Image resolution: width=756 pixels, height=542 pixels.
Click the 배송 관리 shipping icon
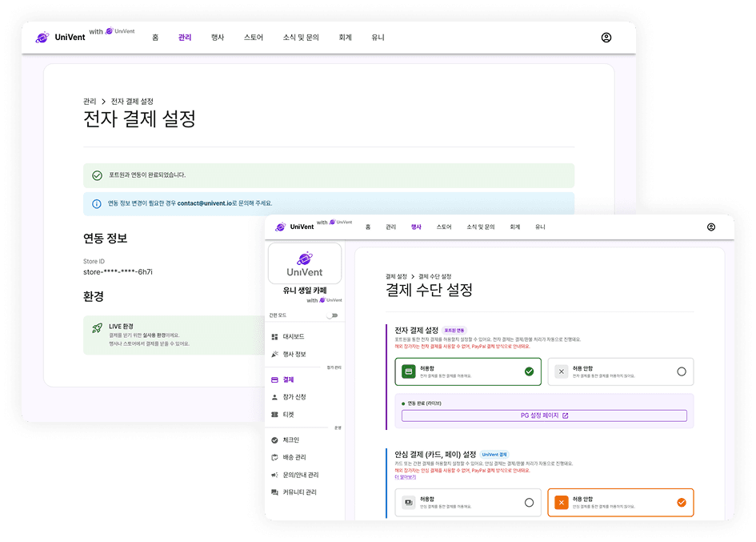click(x=273, y=456)
